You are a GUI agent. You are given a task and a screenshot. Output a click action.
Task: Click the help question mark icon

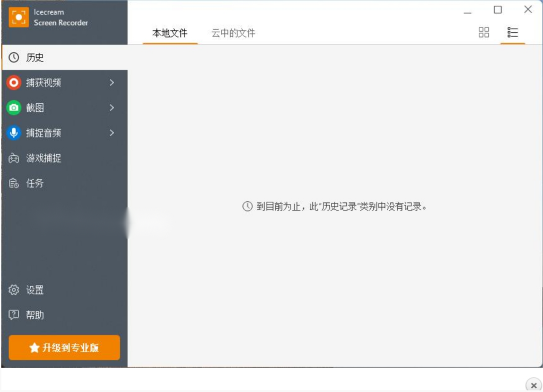[14, 315]
